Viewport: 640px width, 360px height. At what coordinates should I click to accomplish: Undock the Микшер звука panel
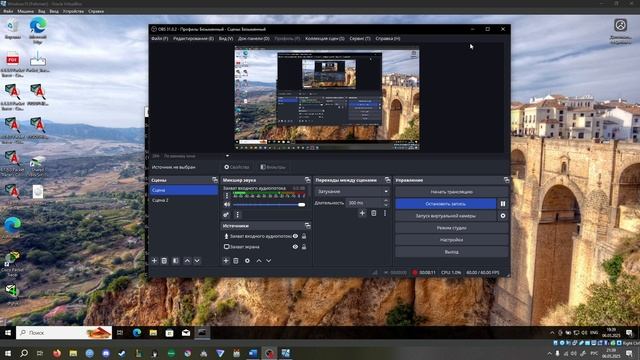coord(307,180)
